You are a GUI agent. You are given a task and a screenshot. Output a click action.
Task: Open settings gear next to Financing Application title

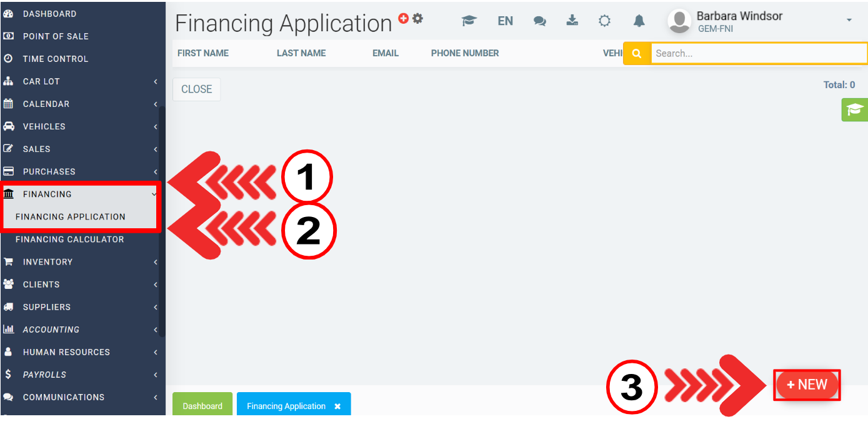point(418,18)
